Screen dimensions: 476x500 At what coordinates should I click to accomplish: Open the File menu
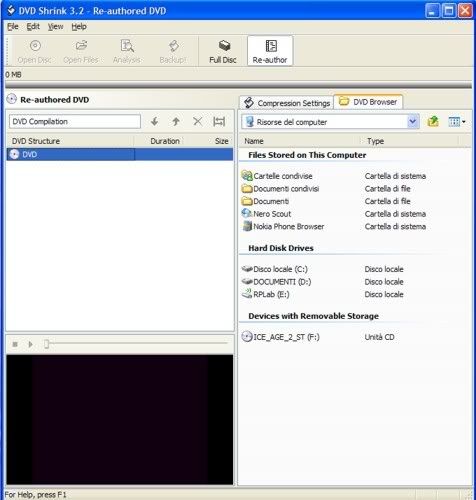point(13,27)
